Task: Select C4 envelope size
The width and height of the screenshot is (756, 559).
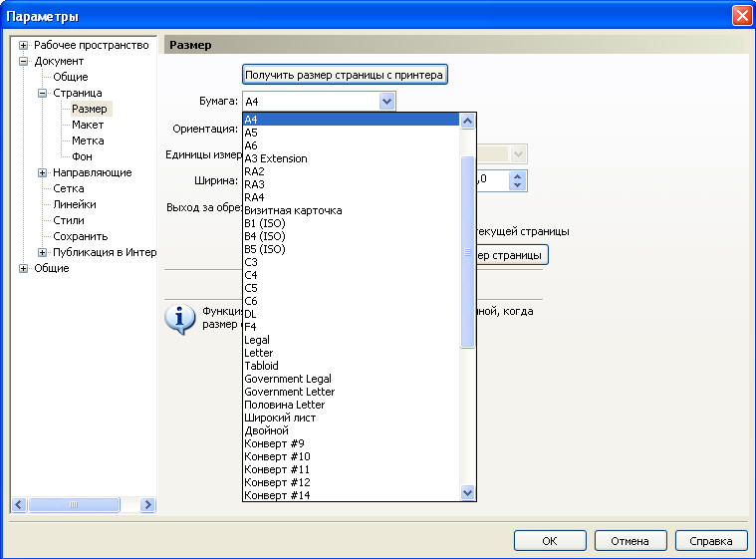Action: 351,275
